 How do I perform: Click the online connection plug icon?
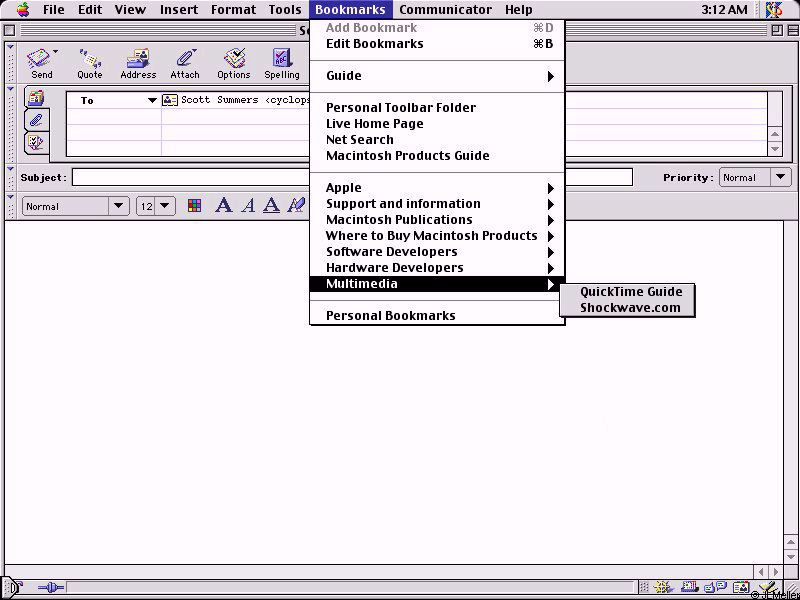coord(51,588)
